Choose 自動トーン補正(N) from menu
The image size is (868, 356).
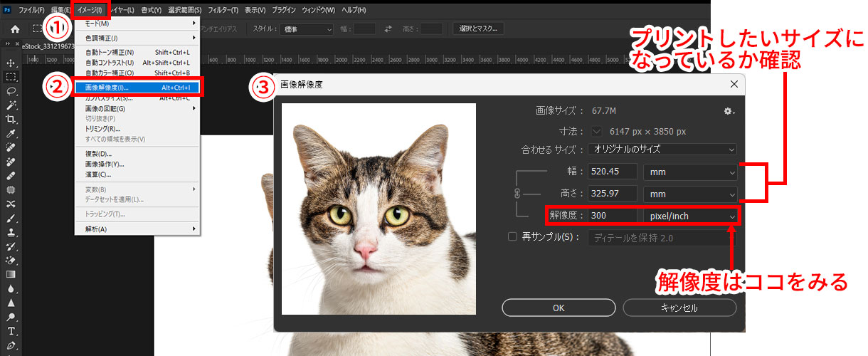tap(138, 53)
